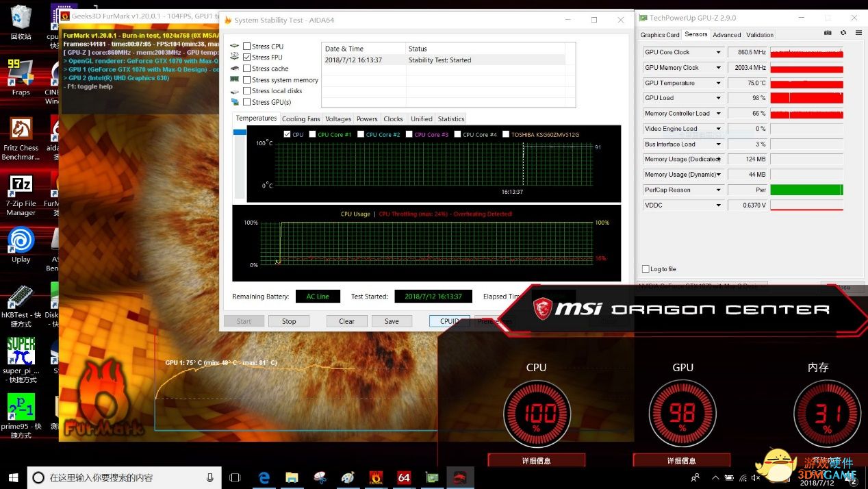Open the GPU-Z hamburger menu icon
The height and width of the screenshot is (489, 868).
coord(858,33)
